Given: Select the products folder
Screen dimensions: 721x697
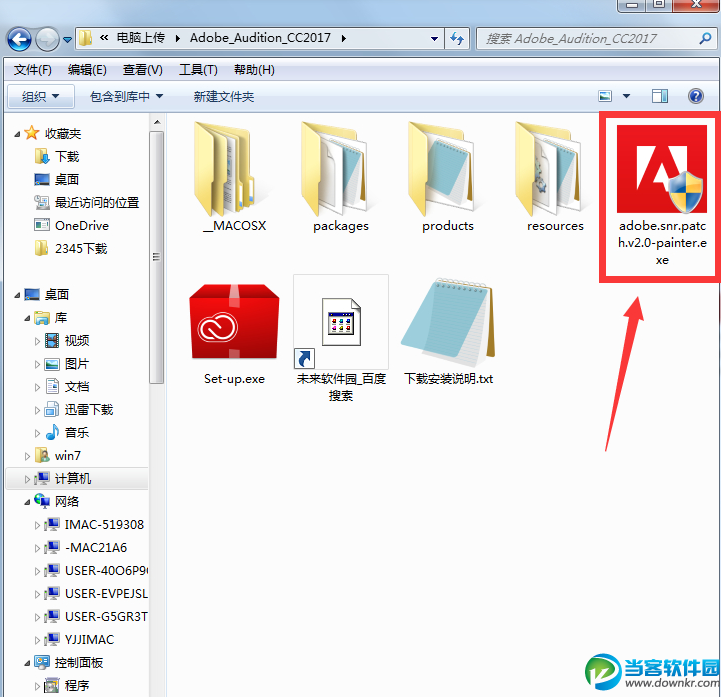Looking at the screenshot, I should click(x=448, y=177).
